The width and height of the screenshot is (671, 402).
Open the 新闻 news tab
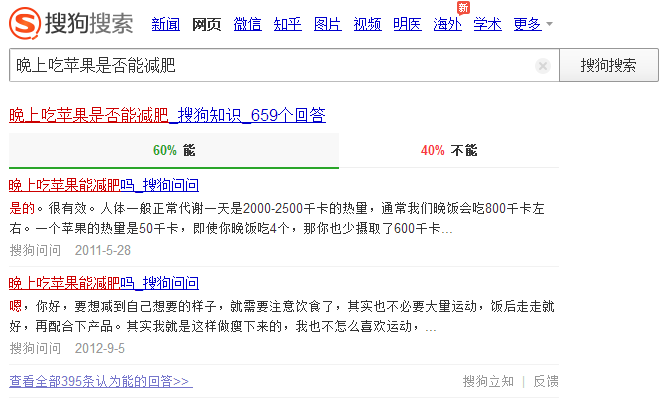point(166,24)
